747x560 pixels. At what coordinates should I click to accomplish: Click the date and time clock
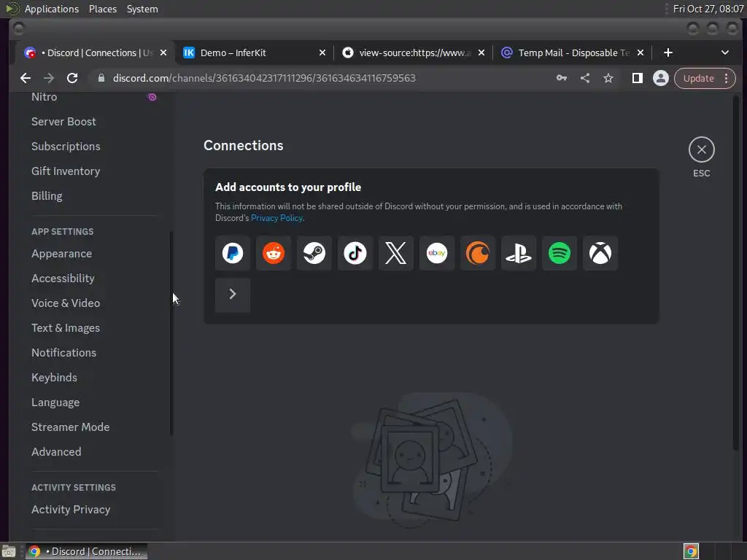(708, 9)
